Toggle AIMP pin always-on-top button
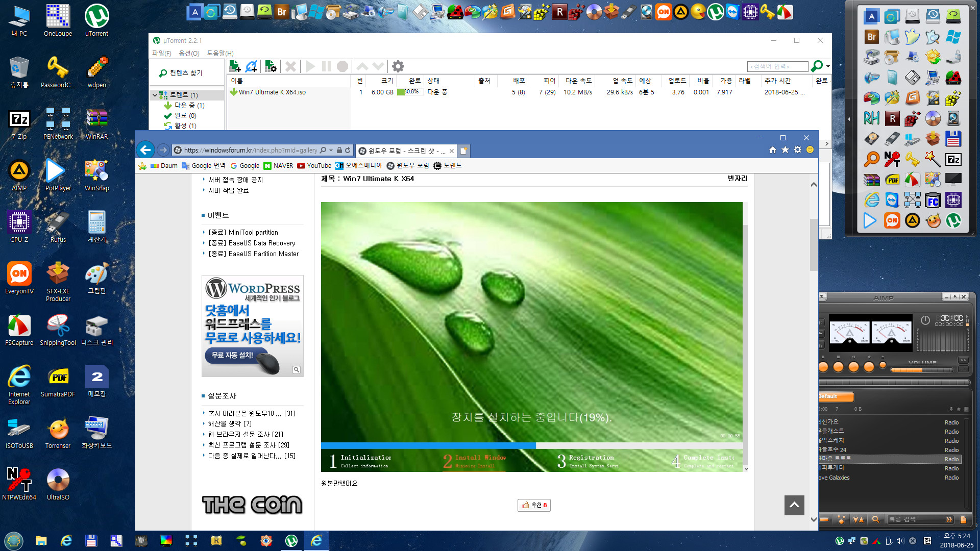This screenshot has width=980, height=551. tap(954, 297)
